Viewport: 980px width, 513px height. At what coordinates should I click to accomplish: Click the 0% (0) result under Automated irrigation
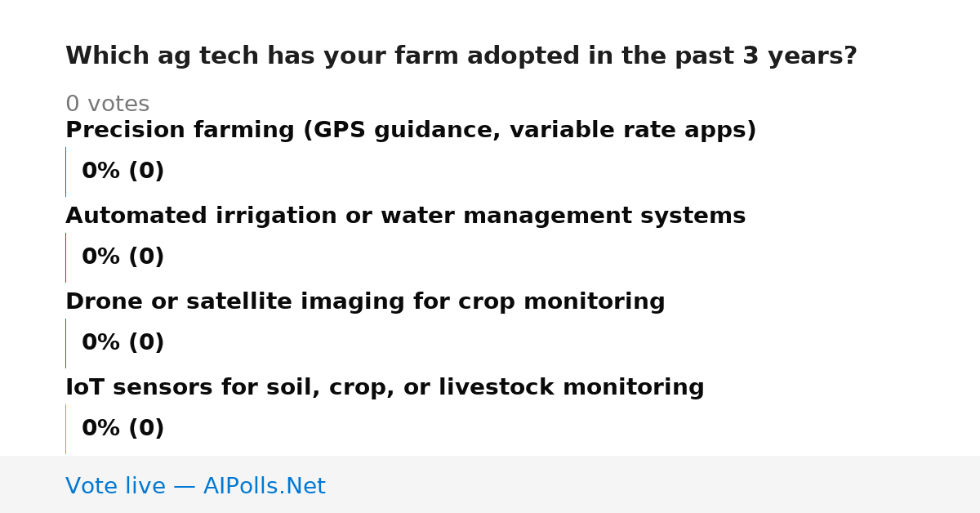point(123,257)
